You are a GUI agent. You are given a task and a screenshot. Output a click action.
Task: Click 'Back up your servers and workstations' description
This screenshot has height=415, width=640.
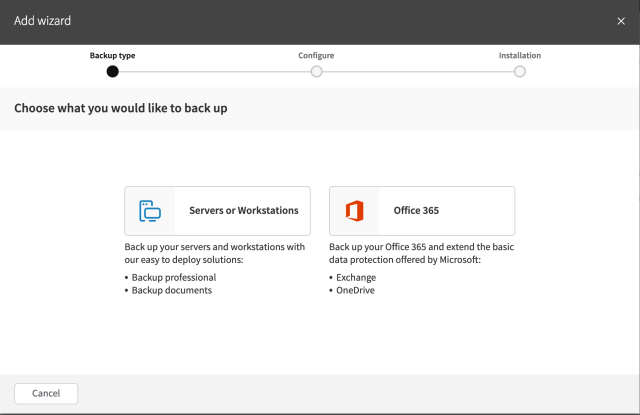click(x=215, y=253)
